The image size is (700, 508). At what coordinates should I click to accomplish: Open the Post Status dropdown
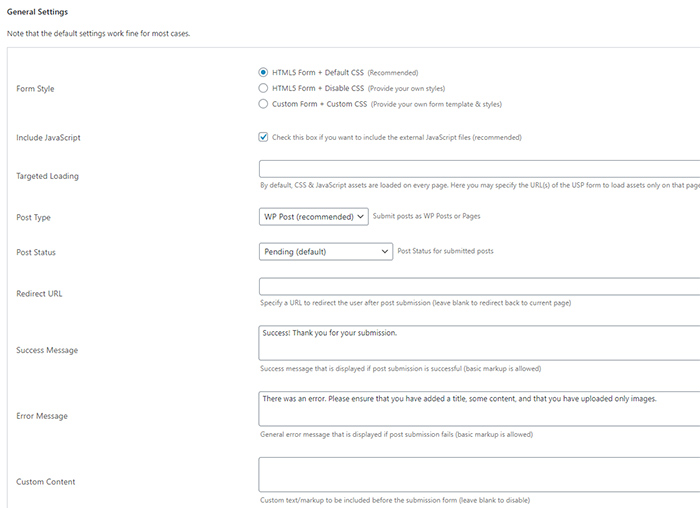pyautogui.click(x=325, y=252)
